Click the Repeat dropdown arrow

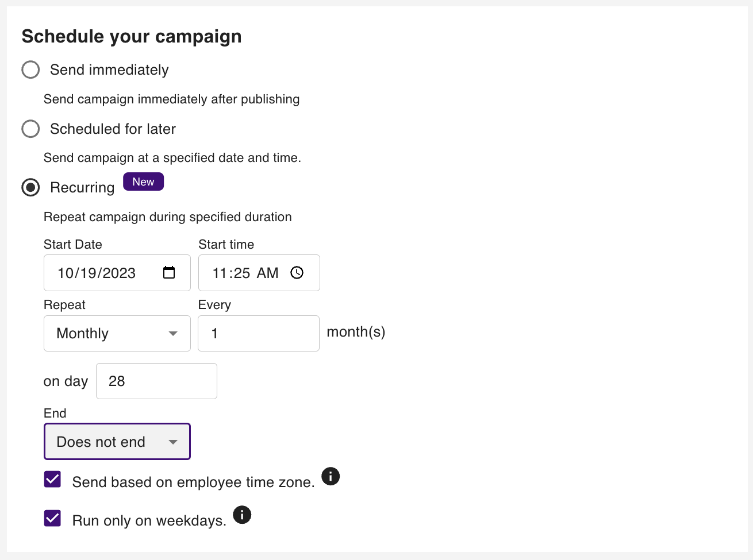(x=173, y=334)
